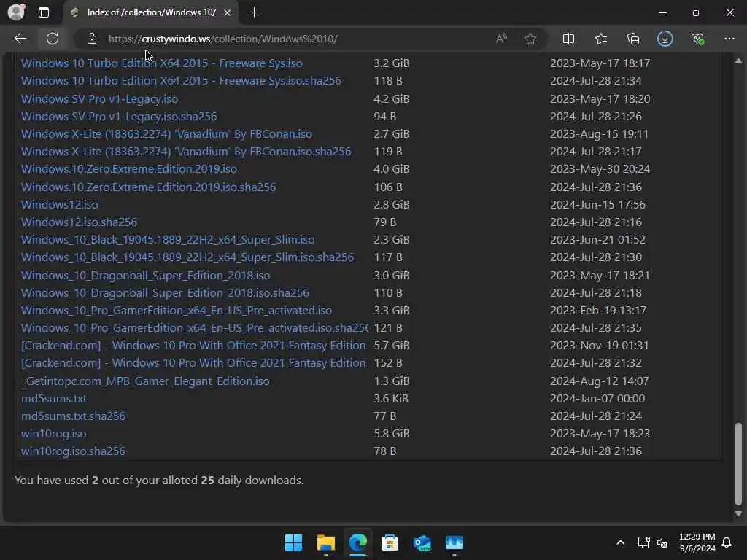Download Windows.10.Zero.Extreme.Edition.2019.iso
This screenshot has height=560, width=747.
coord(129,169)
